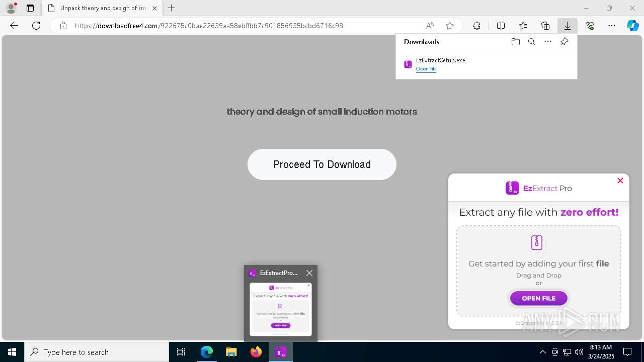Toggle the Downloads toolbar button
Screen dimensions: 644x362
point(568,26)
